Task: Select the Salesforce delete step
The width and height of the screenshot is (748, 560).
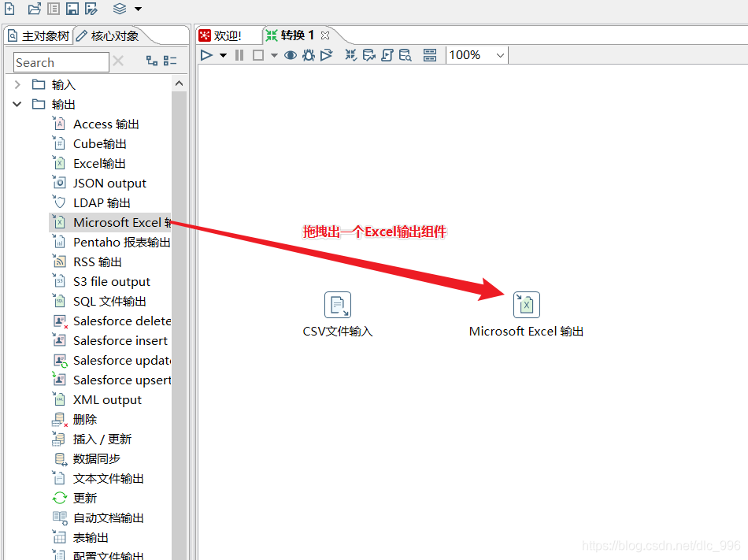Action: 111,321
